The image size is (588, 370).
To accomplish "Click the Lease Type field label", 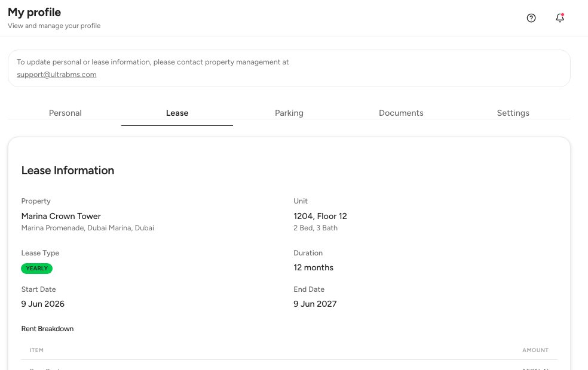I will [x=40, y=253].
